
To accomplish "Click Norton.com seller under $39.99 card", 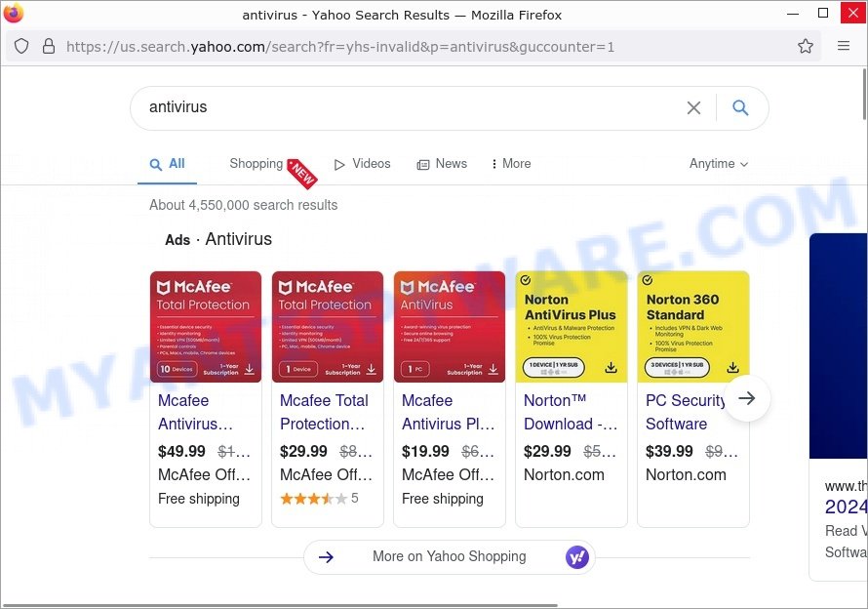I will [x=686, y=475].
